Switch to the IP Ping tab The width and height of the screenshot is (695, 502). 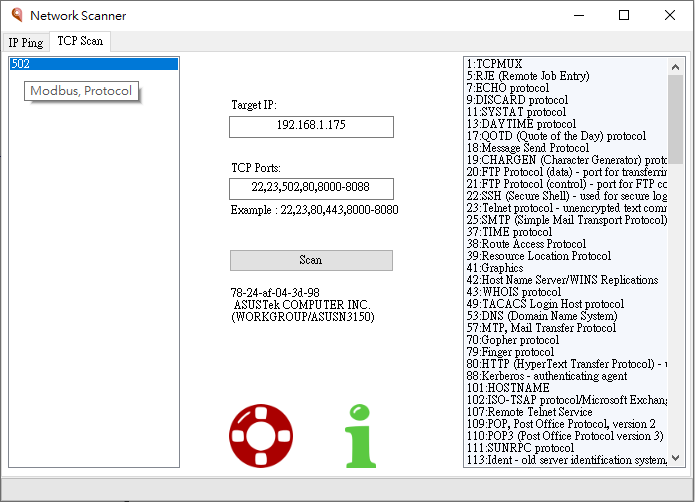tap(26, 42)
